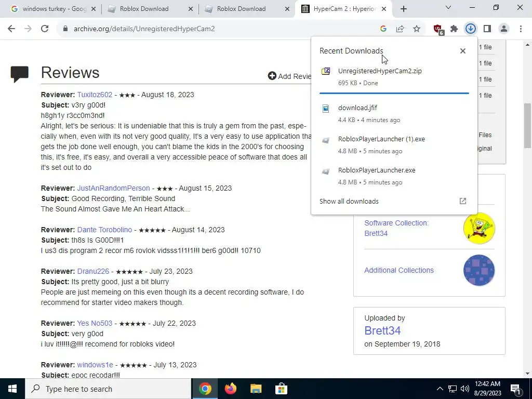Open download.jfif from the downloads list
Image resolution: width=532 pixels, height=399 pixels.
394,114
